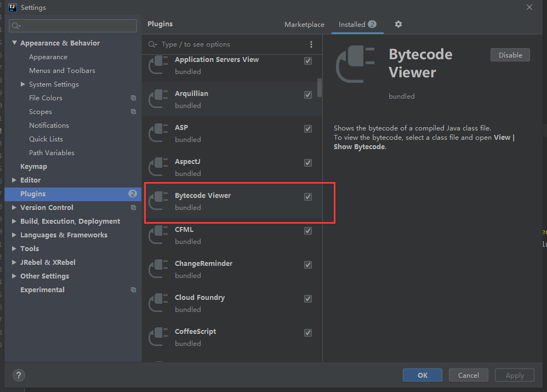Disable Bytecode Viewer via its checkbox
Screen dimensions: 547x392
pos(308,197)
